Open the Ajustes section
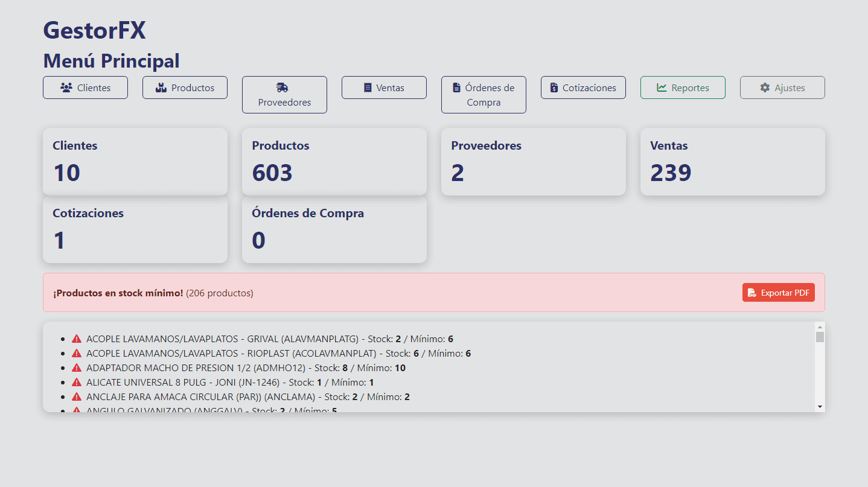Image resolution: width=868 pixels, height=487 pixels. pyautogui.click(x=782, y=88)
